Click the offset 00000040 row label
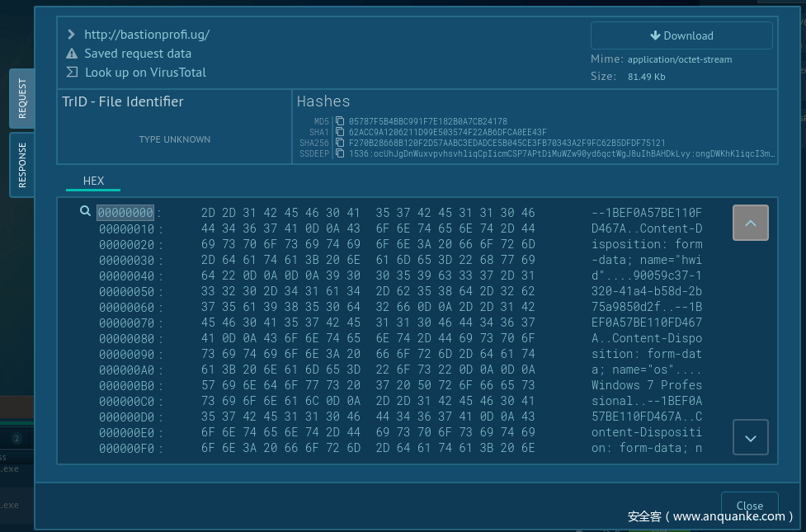Viewport: 806px width, 532px height. [126, 276]
